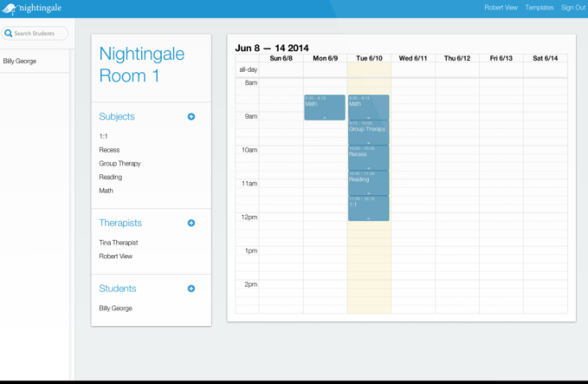Open Tuesday's 1:1 event
Screen dimensions: 588x384
(x=369, y=208)
